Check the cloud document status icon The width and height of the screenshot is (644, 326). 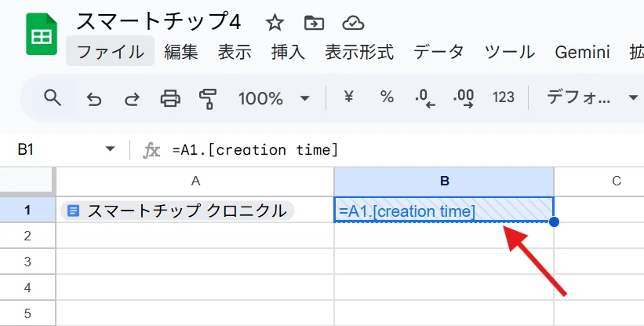click(x=353, y=24)
